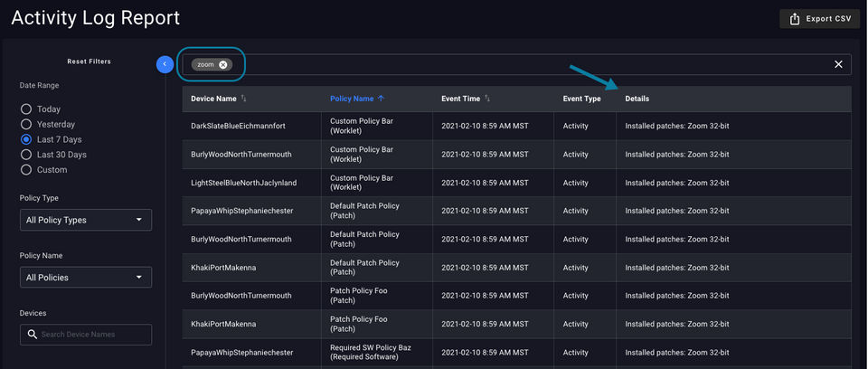This screenshot has width=868, height=369.
Task: Click the search magnifier icon in Devices
Action: [x=33, y=335]
